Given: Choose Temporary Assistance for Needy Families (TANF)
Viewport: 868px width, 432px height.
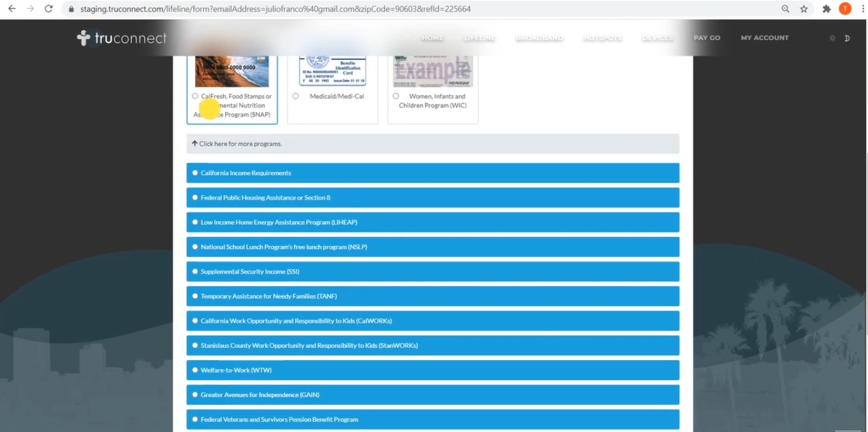Looking at the screenshot, I should tap(433, 297).
